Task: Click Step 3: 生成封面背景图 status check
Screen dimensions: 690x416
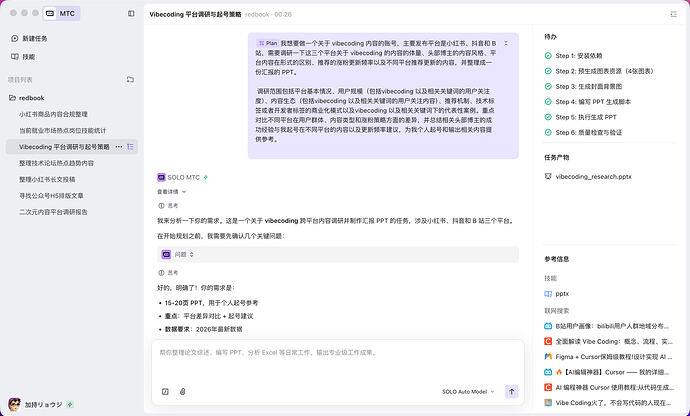Action: [548, 87]
